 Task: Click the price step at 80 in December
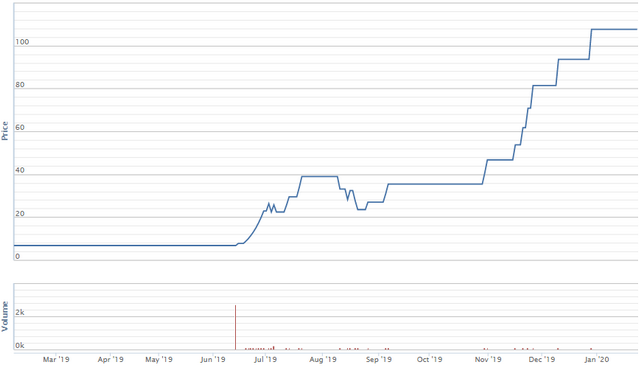[x=544, y=86]
